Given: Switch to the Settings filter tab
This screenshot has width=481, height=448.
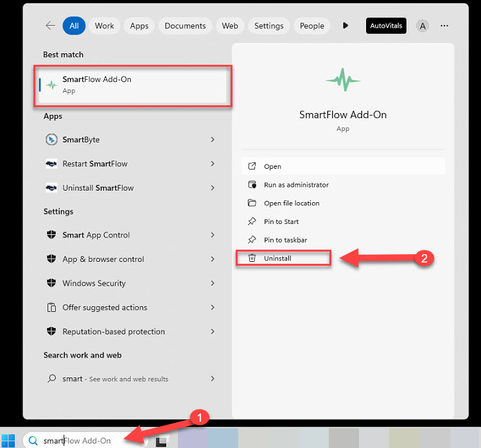Looking at the screenshot, I should coord(268,26).
